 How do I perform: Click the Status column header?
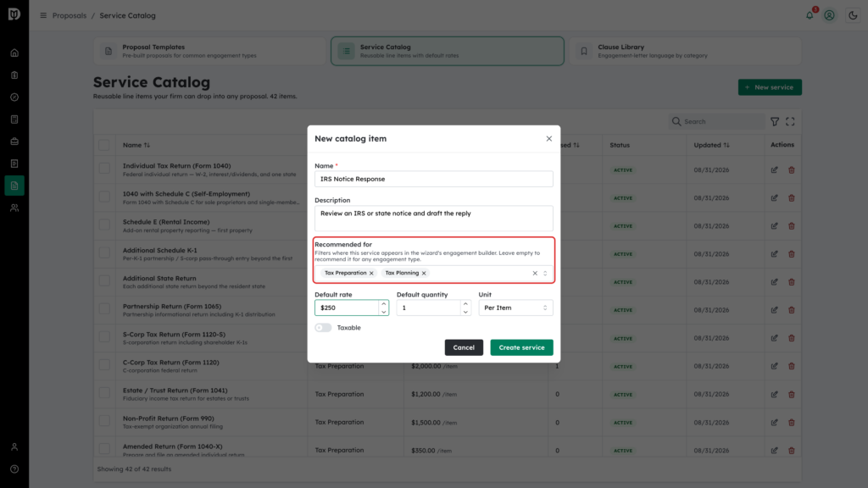620,145
